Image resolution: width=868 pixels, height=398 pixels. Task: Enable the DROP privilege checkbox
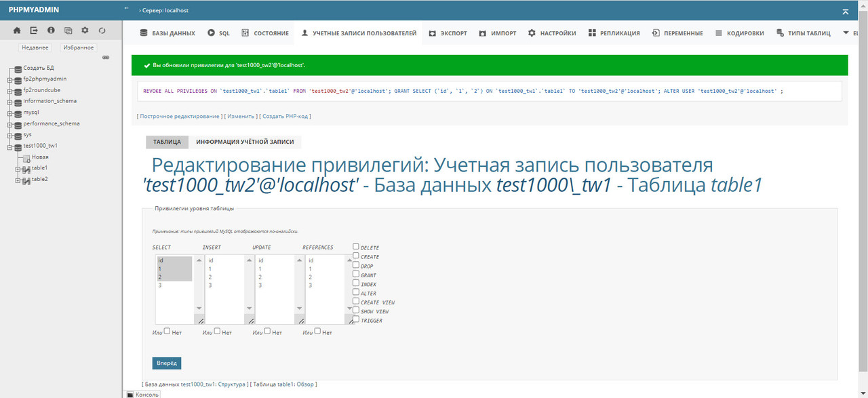(356, 265)
